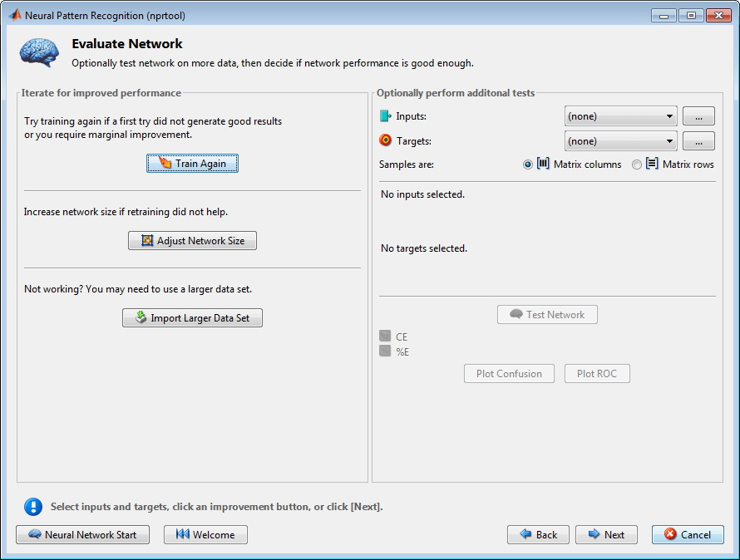This screenshot has width=740, height=560.
Task: Cancel the nprtool wizard
Action: pyautogui.click(x=688, y=534)
